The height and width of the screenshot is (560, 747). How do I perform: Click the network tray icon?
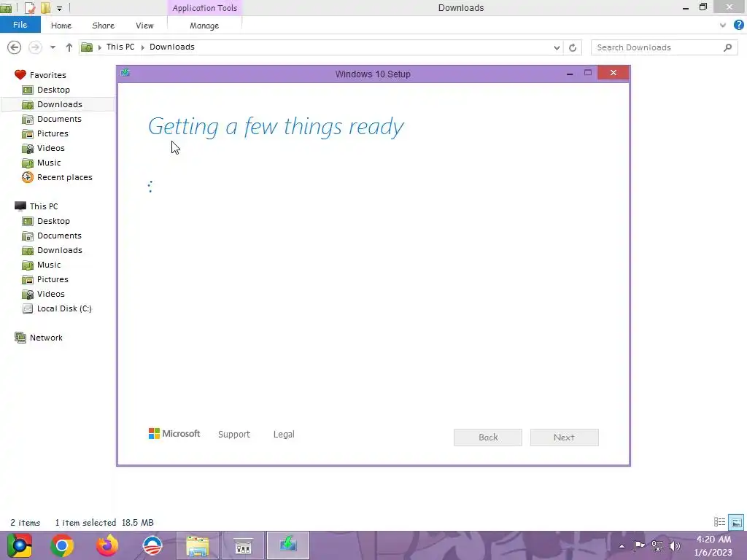tap(657, 545)
